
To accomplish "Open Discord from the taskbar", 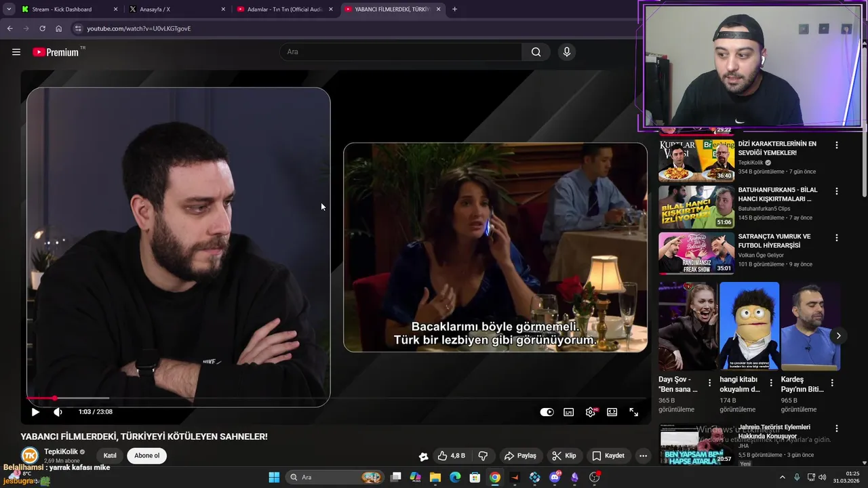I will [x=555, y=477].
